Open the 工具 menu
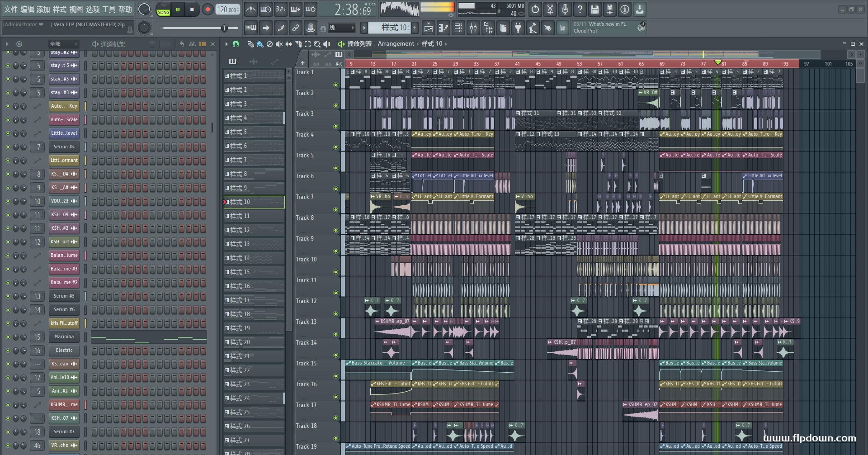The image size is (868, 455). point(108,9)
